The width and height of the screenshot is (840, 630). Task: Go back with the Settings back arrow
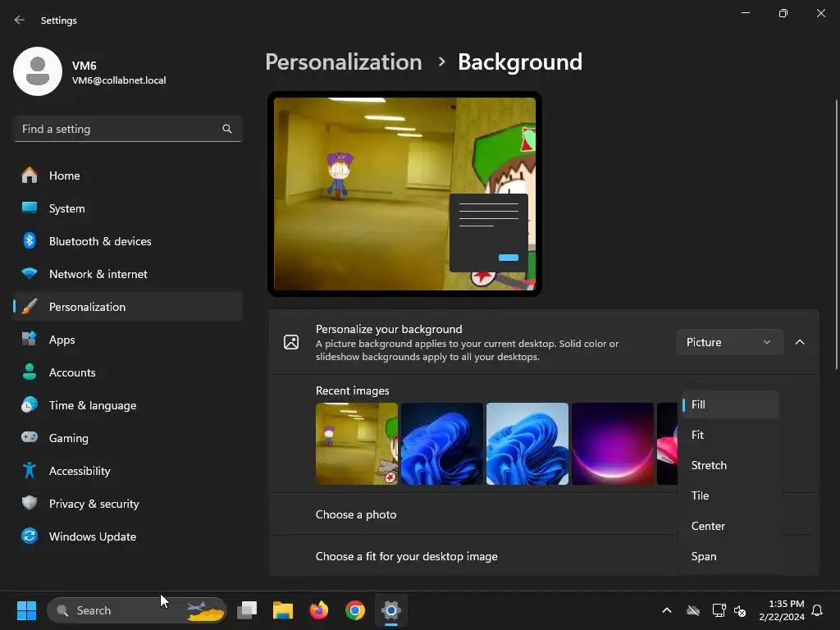(20, 20)
